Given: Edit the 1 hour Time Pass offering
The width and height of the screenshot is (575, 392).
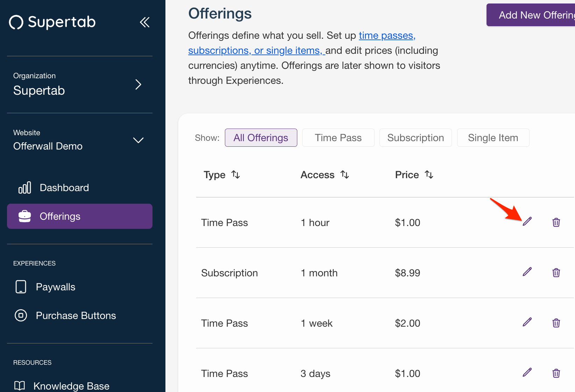Looking at the screenshot, I should click(x=527, y=222).
